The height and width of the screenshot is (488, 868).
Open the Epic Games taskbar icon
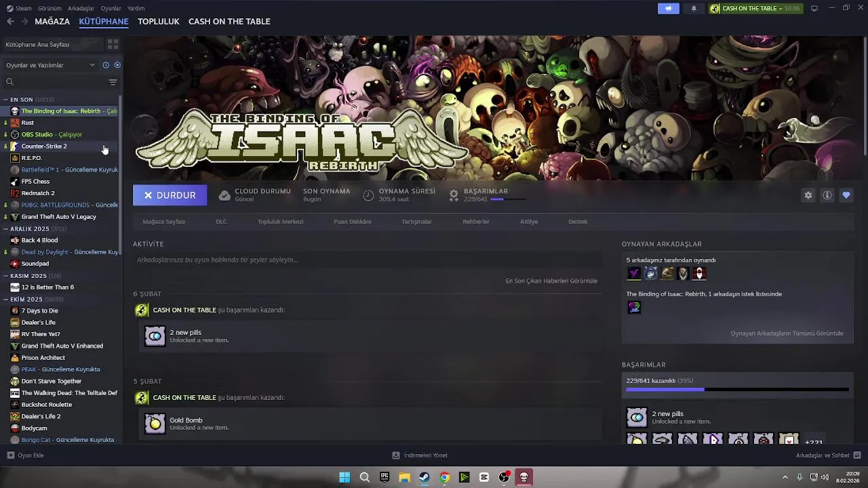(x=384, y=477)
